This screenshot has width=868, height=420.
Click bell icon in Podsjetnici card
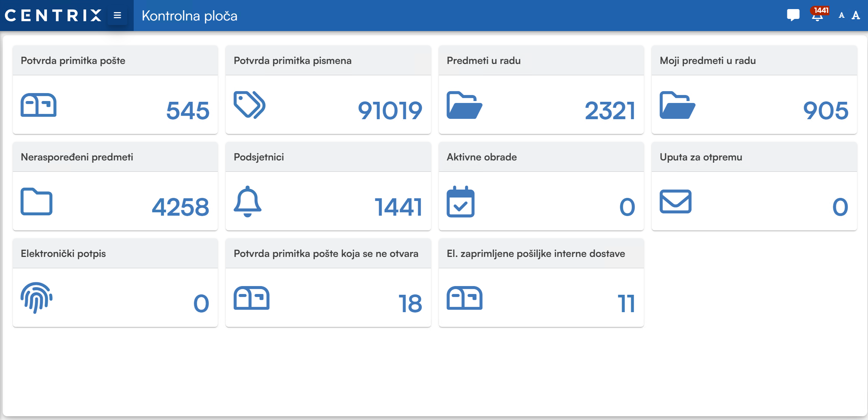coord(247,201)
